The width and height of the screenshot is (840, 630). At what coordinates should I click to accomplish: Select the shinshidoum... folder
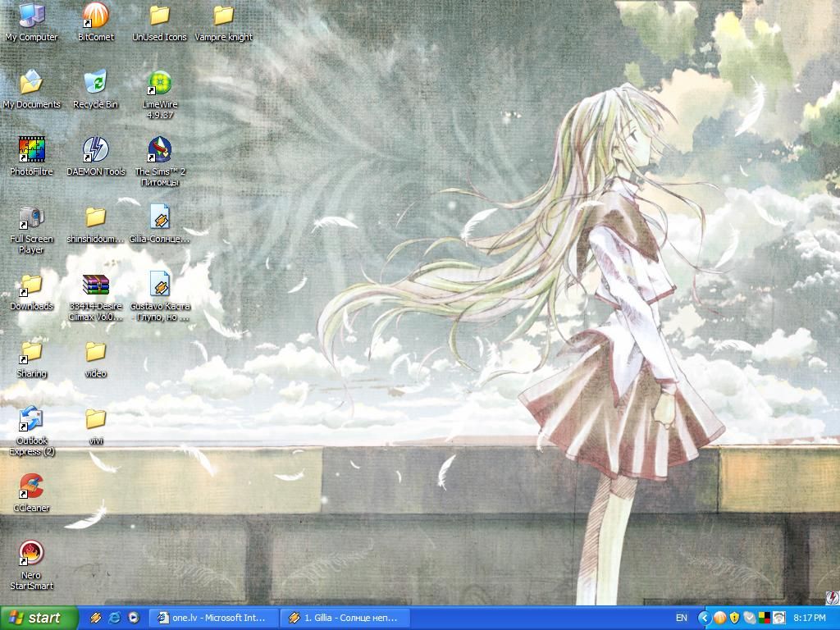coord(95,224)
